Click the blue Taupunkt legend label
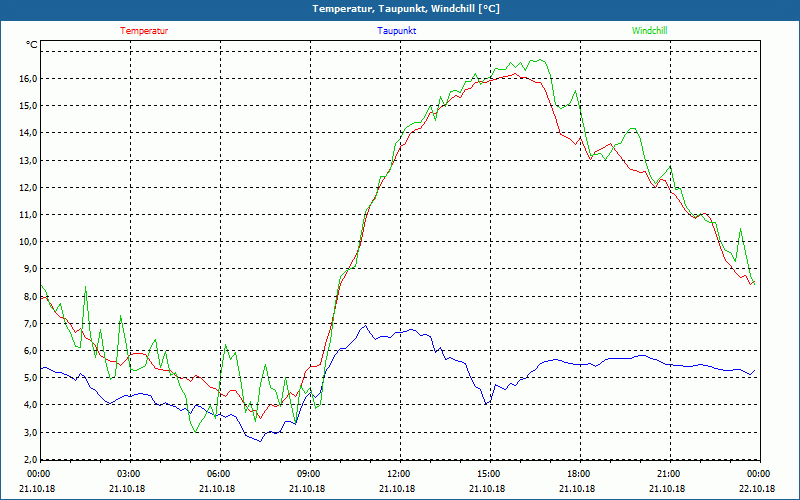This screenshot has height=500, width=800. 396,31
